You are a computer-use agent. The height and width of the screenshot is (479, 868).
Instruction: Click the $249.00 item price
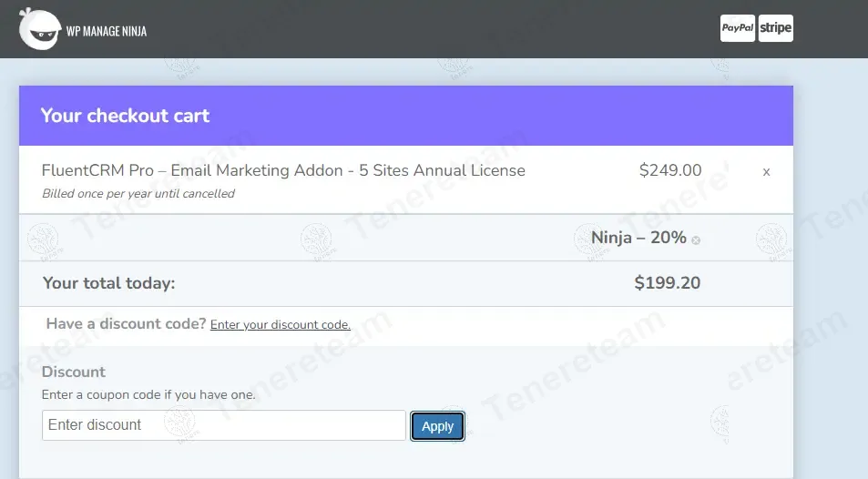[670, 170]
